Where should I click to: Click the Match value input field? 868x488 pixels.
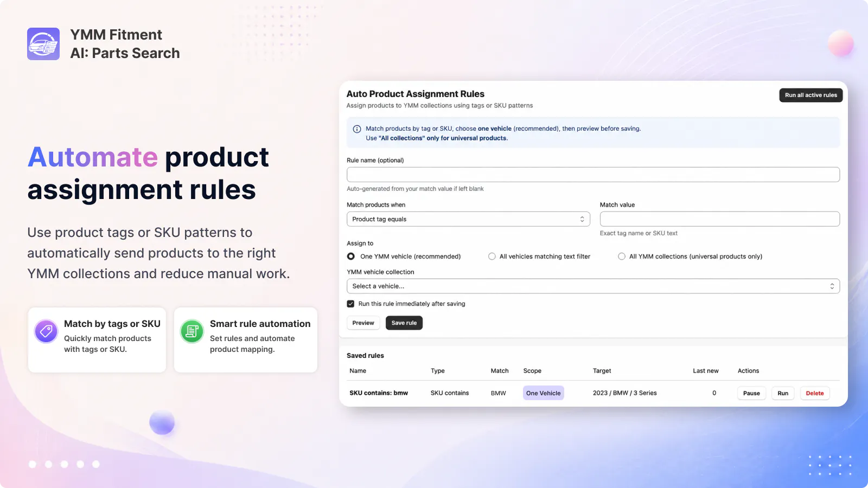click(x=720, y=219)
